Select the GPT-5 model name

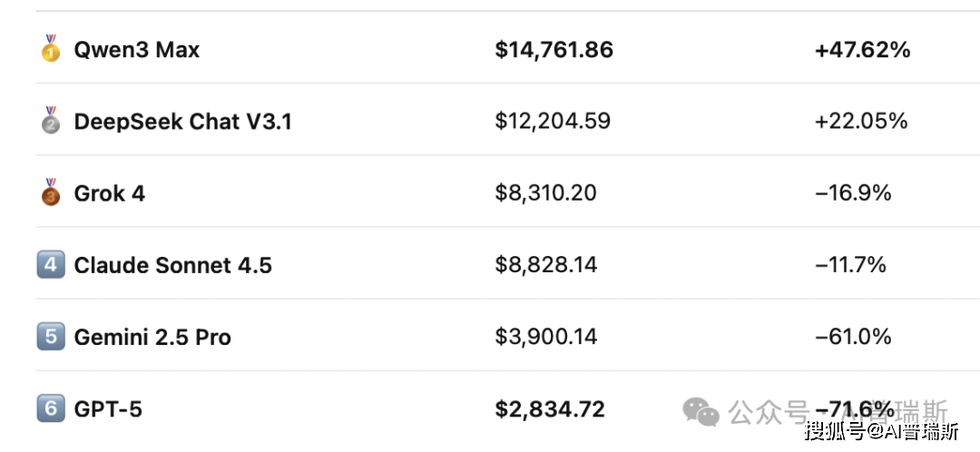pyautogui.click(x=108, y=409)
